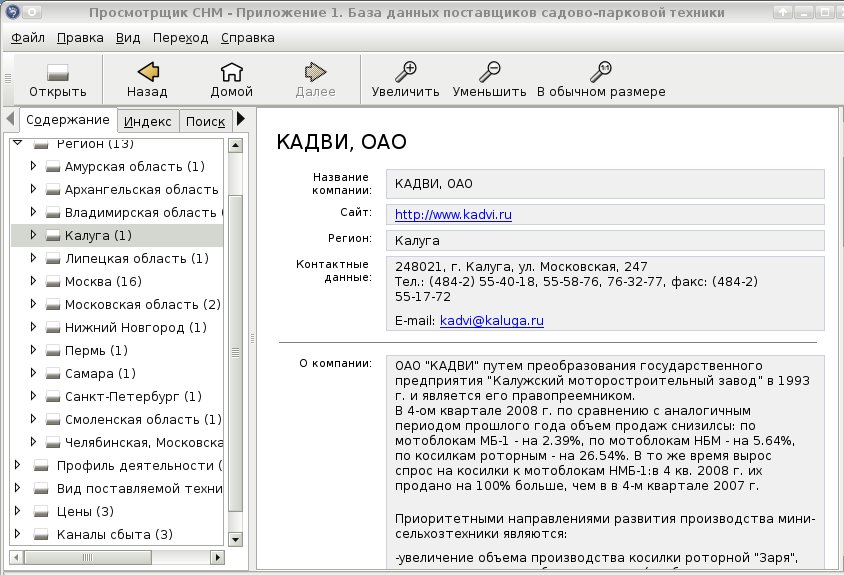Expand the Калуга (1) node
This screenshot has height=575, width=844.
click(33, 235)
